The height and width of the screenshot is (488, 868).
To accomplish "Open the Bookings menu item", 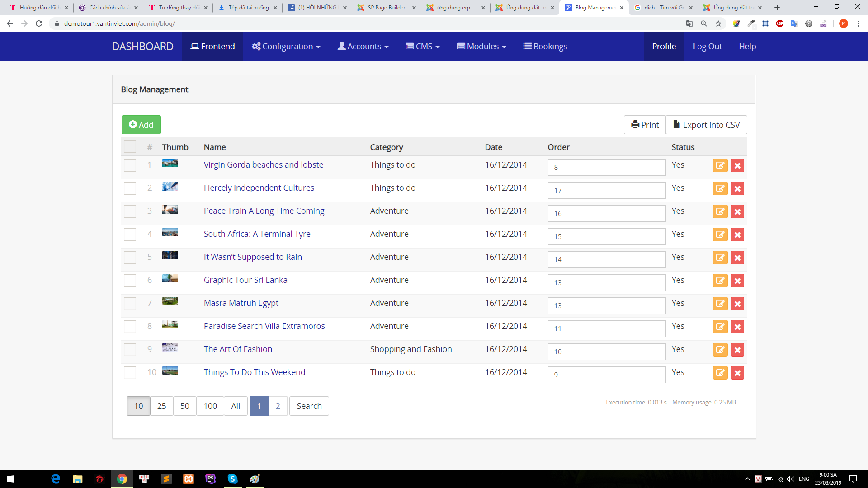I will coord(545,47).
